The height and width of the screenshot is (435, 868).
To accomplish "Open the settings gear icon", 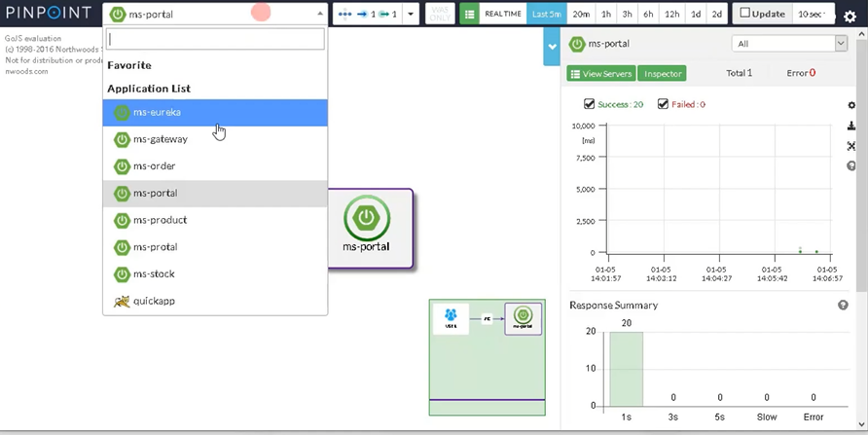I will tap(850, 16).
